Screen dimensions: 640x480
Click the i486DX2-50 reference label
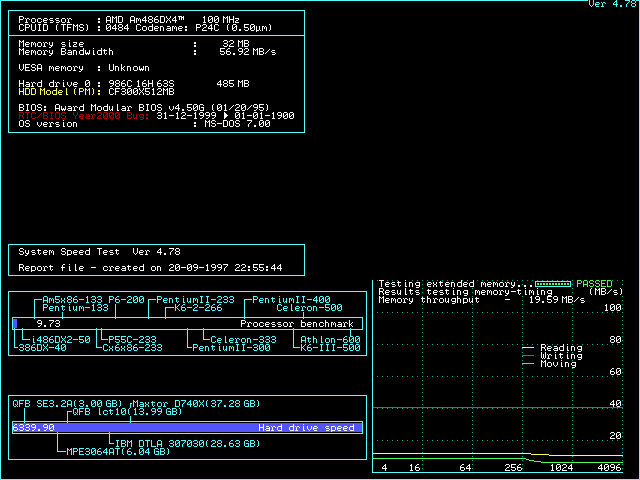59,339
